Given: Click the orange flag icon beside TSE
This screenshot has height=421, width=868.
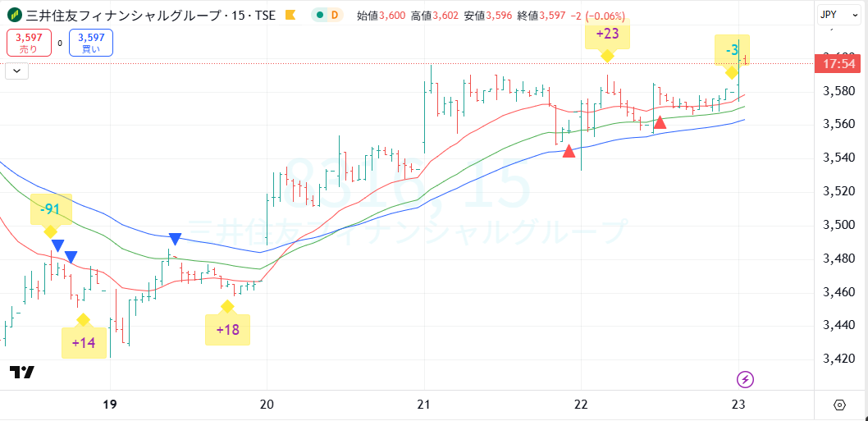Looking at the screenshot, I should (290, 15).
